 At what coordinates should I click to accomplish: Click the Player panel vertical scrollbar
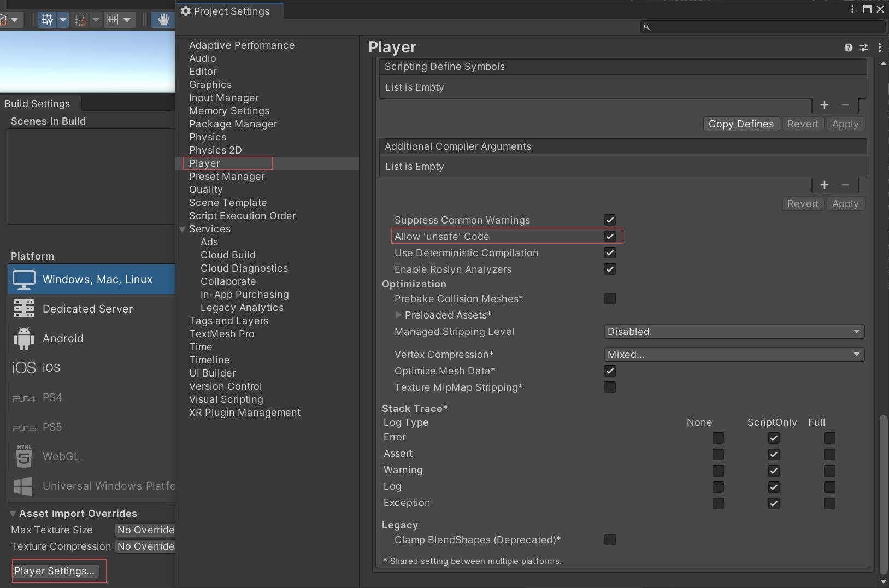pos(884,494)
